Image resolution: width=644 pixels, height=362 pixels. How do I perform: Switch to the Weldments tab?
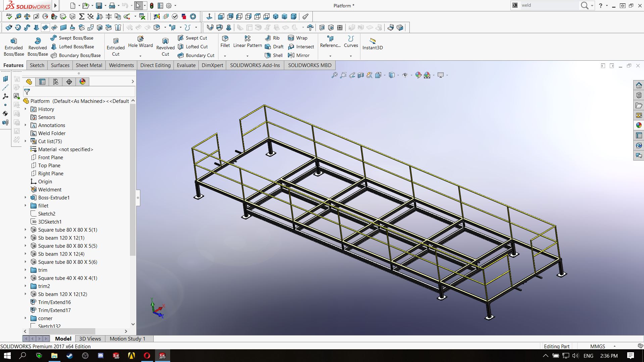click(121, 65)
